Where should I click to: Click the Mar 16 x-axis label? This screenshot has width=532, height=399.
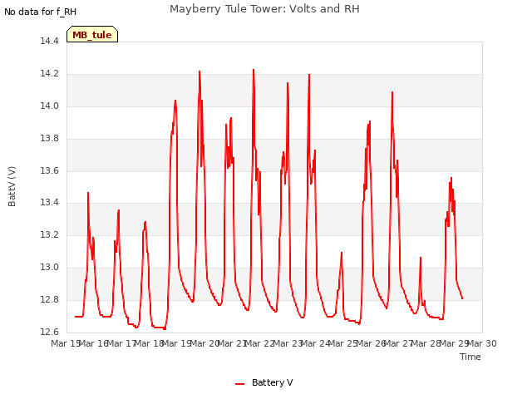(94, 343)
